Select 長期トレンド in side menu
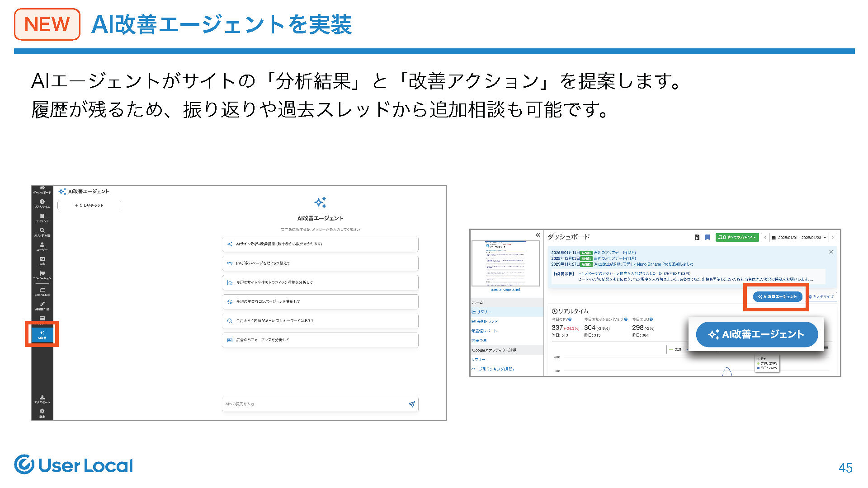868x488 pixels. [484, 322]
